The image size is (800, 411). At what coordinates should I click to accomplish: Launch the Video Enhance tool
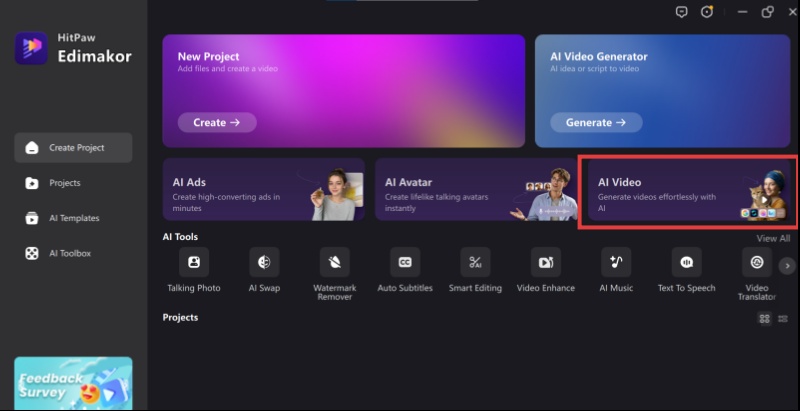pyautogui.click(x=546, y=262)
